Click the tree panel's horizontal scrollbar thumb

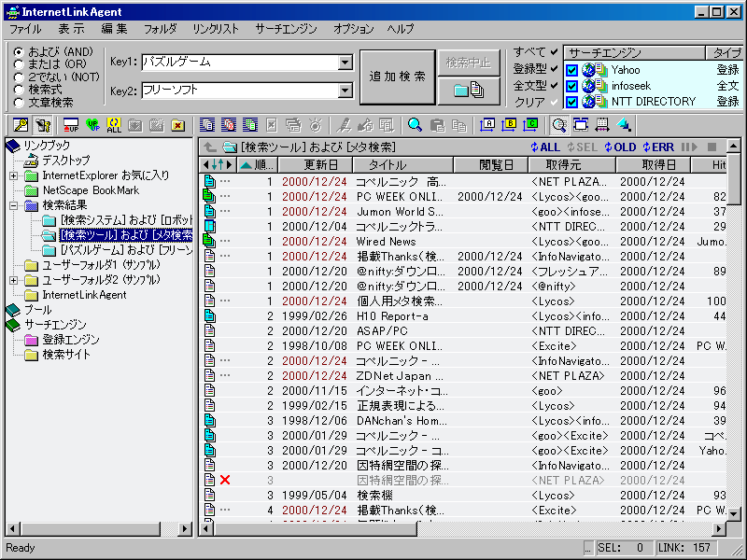[x=91, y=528]
